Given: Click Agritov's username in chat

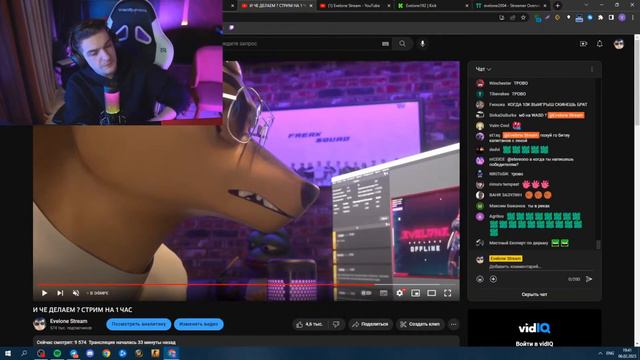Looking at the screenshot, I should click(x=496, y=216).
